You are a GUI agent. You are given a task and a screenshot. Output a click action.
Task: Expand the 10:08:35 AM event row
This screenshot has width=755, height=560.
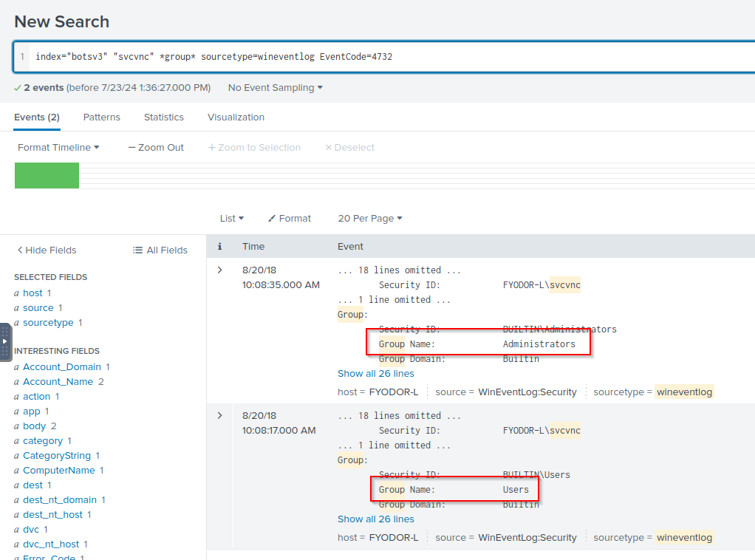(219, 270)
